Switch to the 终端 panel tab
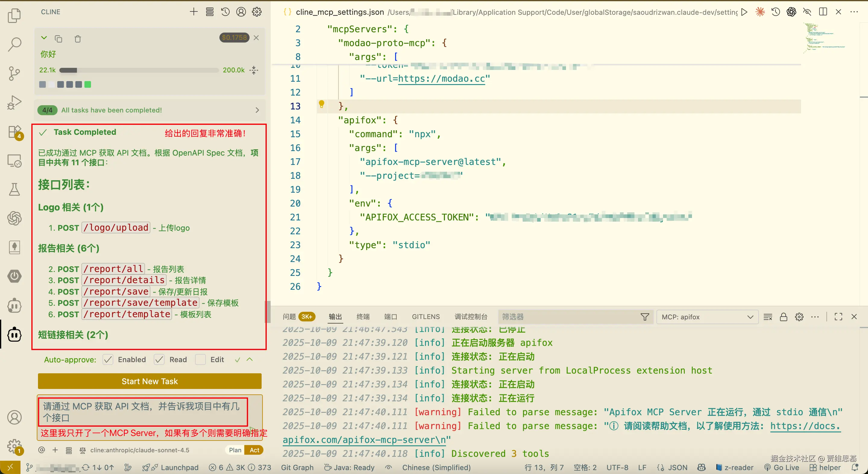Screen dimensions: 868x474 pos(363,317)
